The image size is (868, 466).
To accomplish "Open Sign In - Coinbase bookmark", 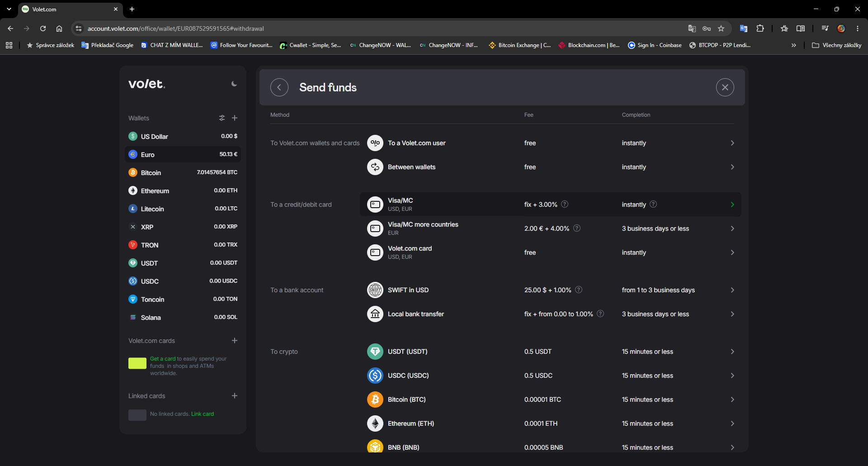I will [655, 45].
